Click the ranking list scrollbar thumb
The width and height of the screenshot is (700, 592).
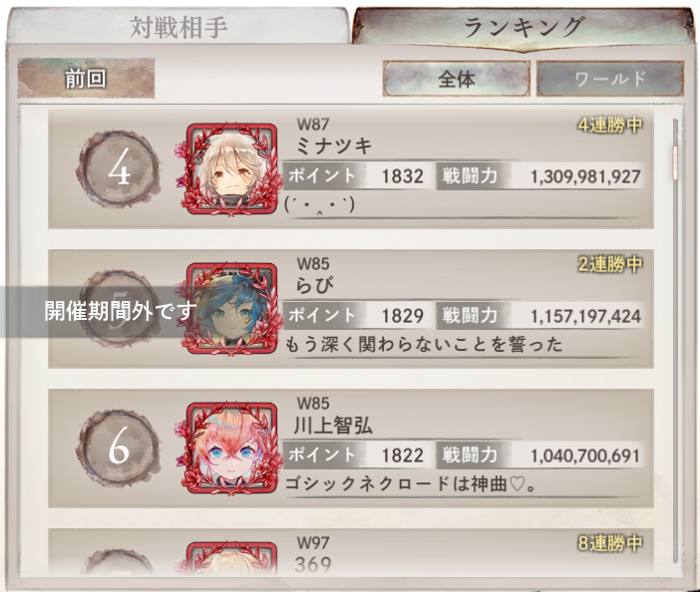point(675,162)
